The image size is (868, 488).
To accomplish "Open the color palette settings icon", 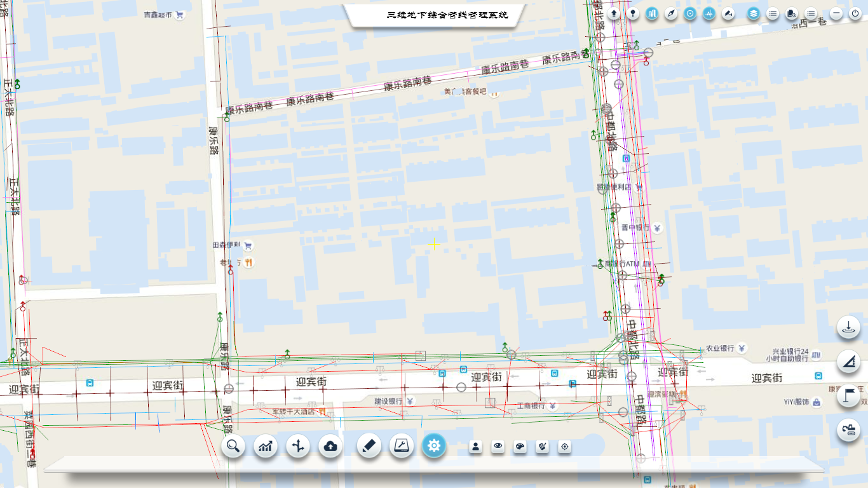I will pyautogui.click(x=520, y=447).
